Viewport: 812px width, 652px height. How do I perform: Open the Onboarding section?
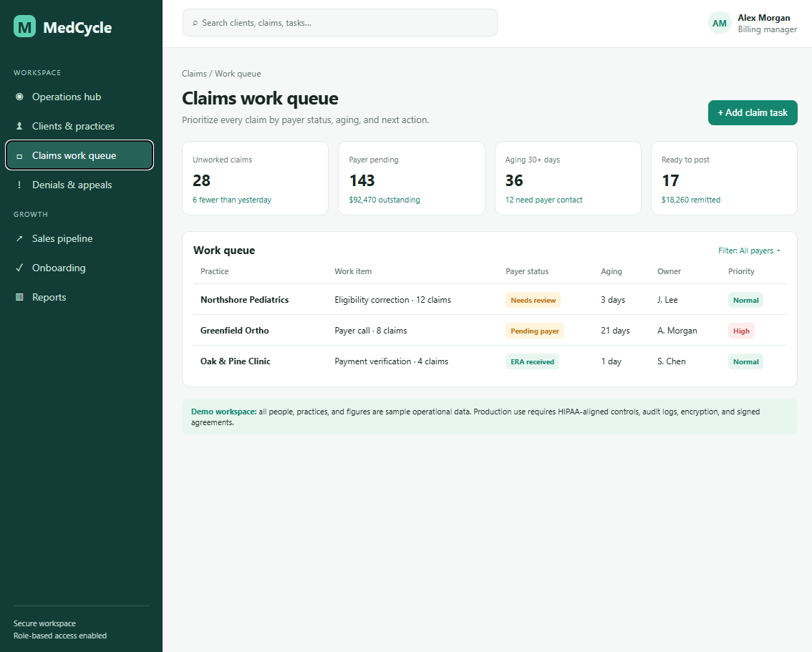click(79, 268)
